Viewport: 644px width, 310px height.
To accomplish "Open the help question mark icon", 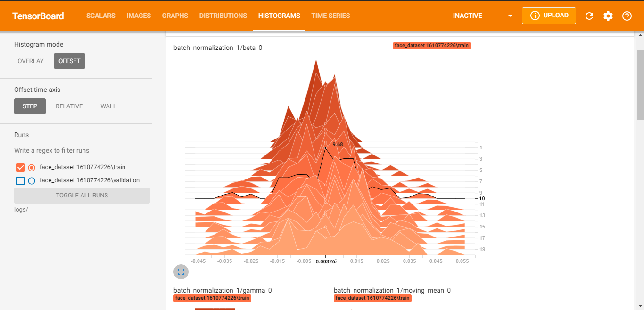I will point(627,16).
